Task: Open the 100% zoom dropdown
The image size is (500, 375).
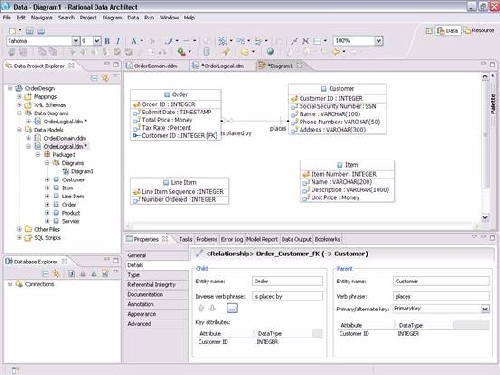Action: point(378,41)
